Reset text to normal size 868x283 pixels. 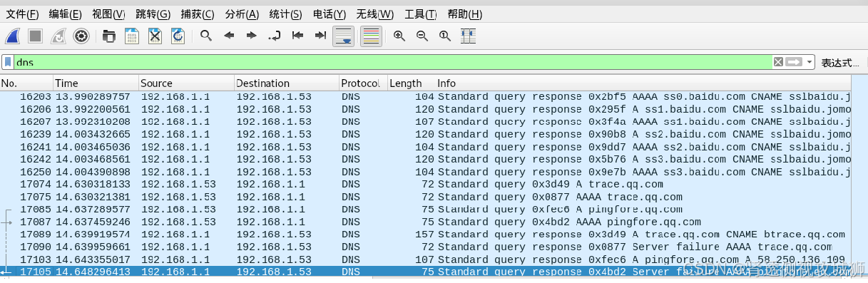tap(445, 36)
